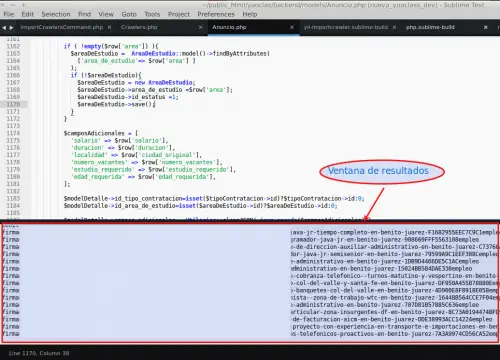Switch to the ImportCrawlersCommand.php tab
The width and height of the screenshot is (500, 360).
(x=62, y=27)
